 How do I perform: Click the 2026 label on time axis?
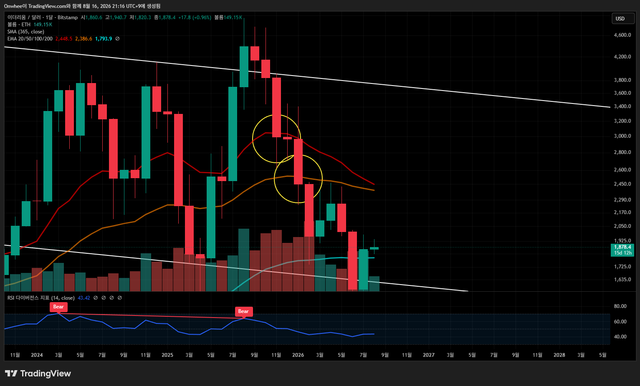point(298,355)
